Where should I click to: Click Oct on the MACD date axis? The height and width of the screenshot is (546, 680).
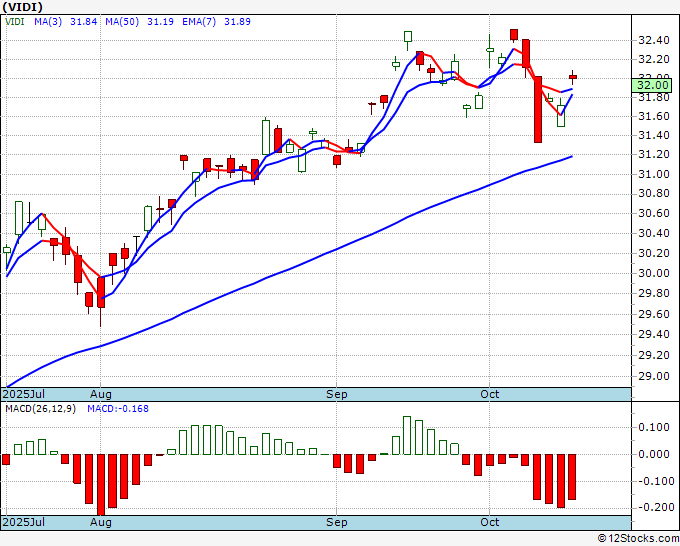490,522
